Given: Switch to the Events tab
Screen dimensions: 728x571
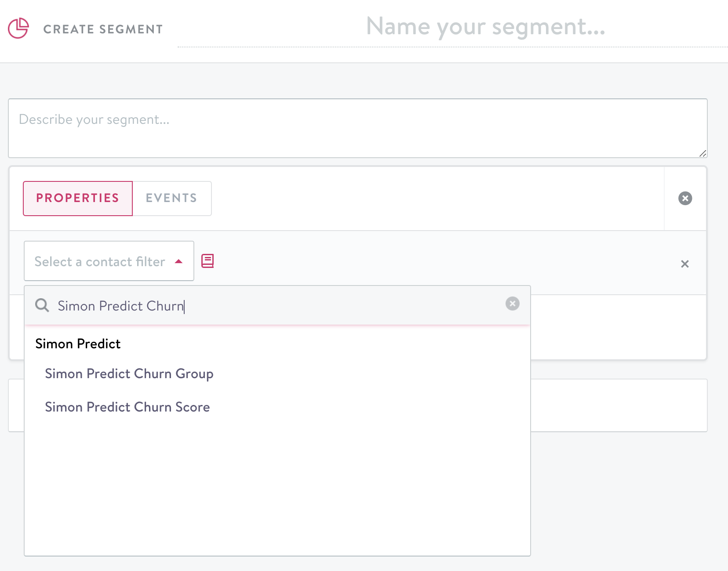Looking at the screenshot, I should click(171, 198).
